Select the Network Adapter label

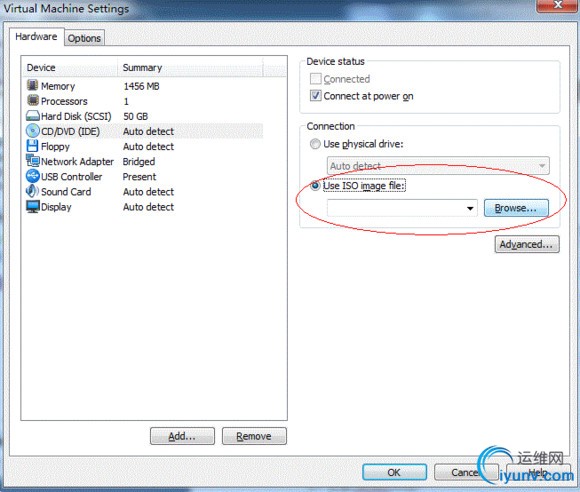[x=77, y=162]
